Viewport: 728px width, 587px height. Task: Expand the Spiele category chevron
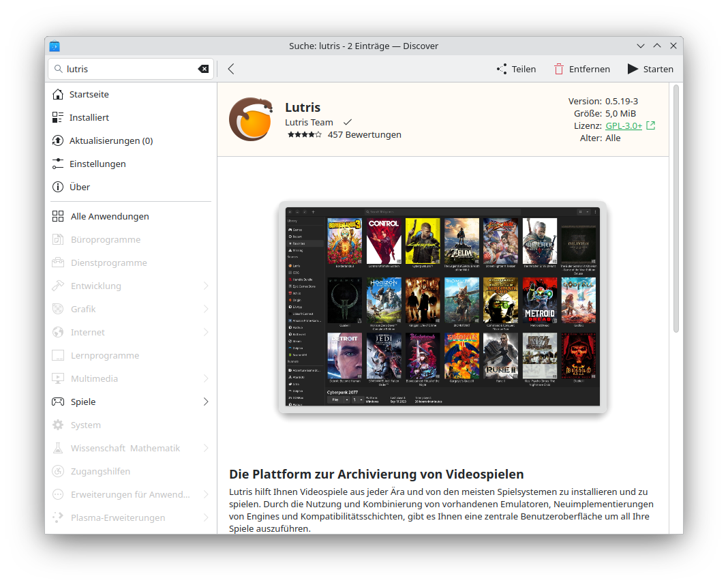(x=206, y=402)
